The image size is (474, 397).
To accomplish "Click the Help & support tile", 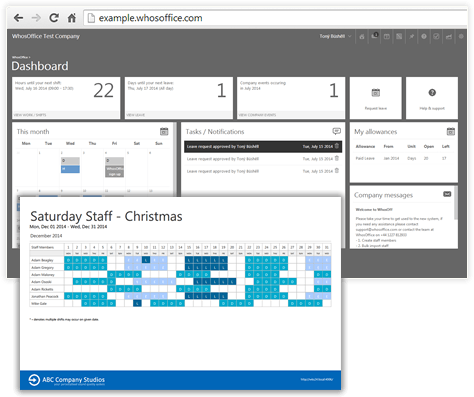I will pos(432,98).
